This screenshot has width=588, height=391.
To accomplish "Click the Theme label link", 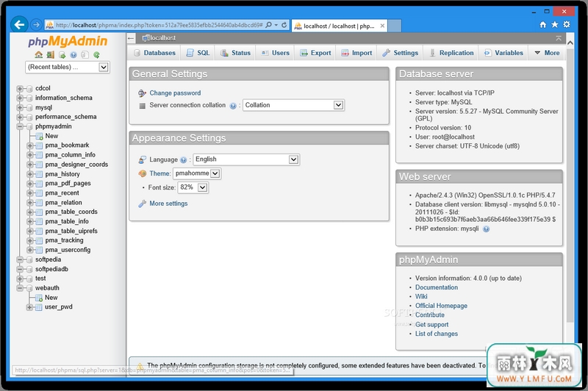I will (159, 173).
